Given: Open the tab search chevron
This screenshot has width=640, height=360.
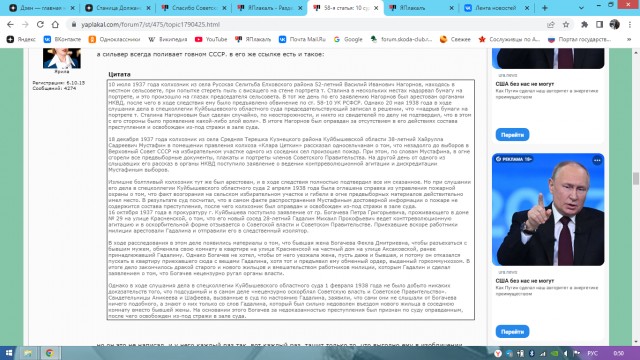Looking at the screenshot, I should pyautogui.click(x=581, y=8).
